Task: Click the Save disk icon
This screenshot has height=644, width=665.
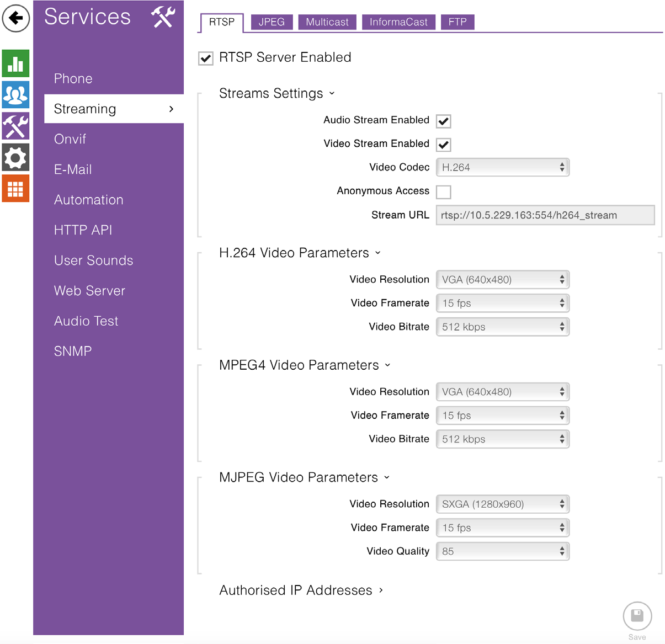Action: pyautogui.click(x=637, y=615)
